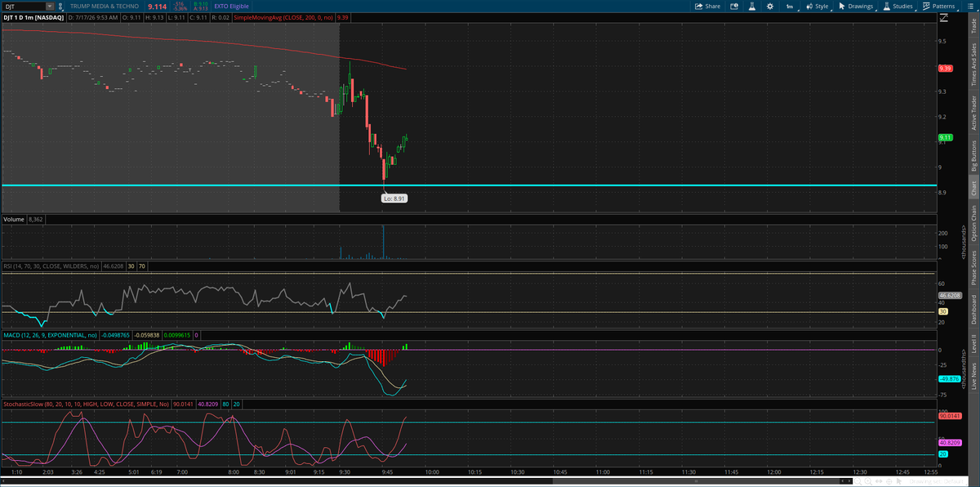Click the zoom in magnifier icon

coord(868,481)
